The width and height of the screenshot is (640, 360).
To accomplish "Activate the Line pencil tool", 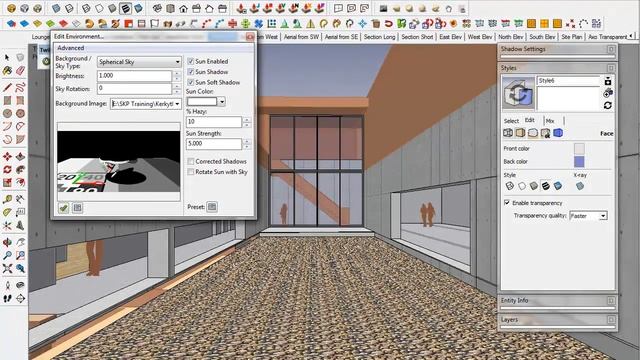I will tap(7, 87).
